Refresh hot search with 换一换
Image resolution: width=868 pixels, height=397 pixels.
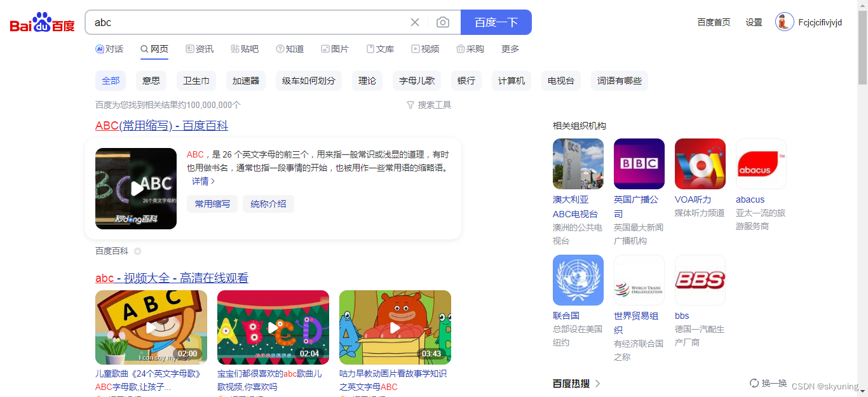[768, 383]
